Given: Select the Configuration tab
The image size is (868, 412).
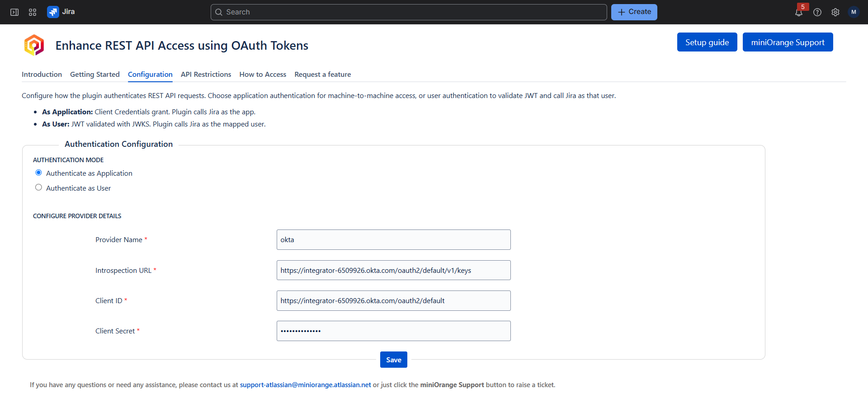Looking at the screenshot, I should point(150,75).
